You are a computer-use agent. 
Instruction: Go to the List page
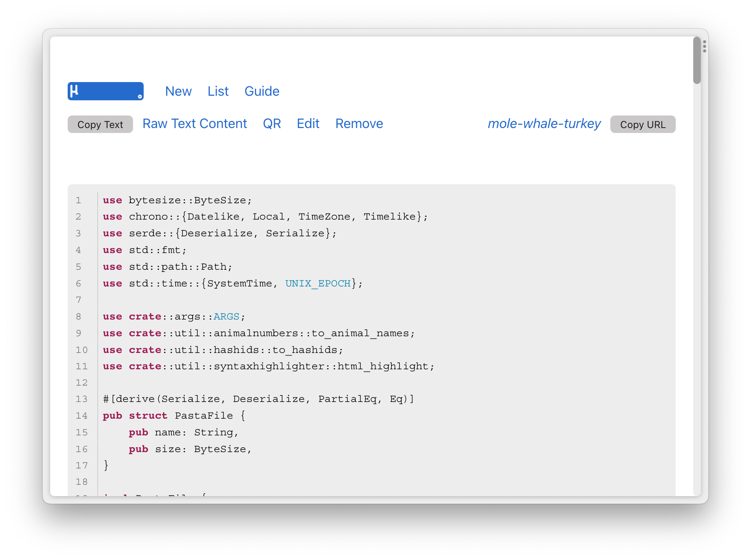click(218, 91)
